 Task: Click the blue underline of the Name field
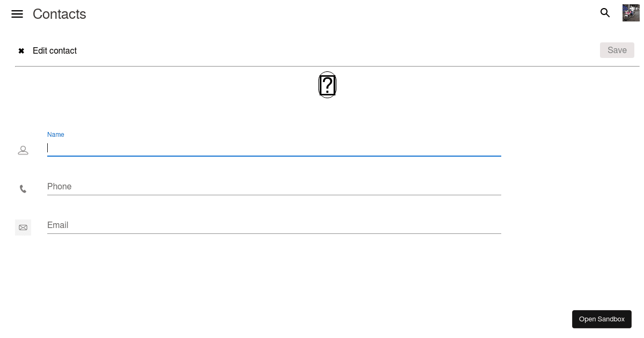click(x=274, y=156)
